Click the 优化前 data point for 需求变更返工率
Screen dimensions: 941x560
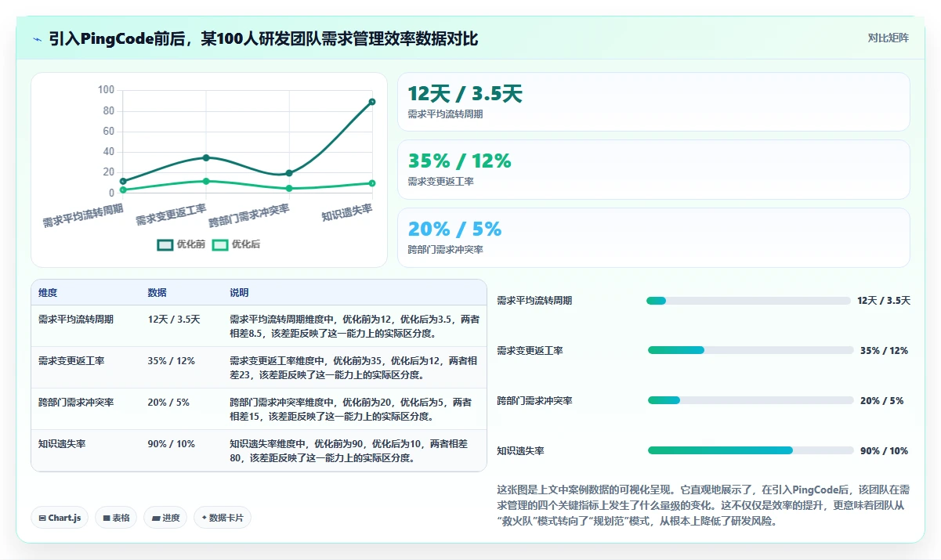point(206,157)
